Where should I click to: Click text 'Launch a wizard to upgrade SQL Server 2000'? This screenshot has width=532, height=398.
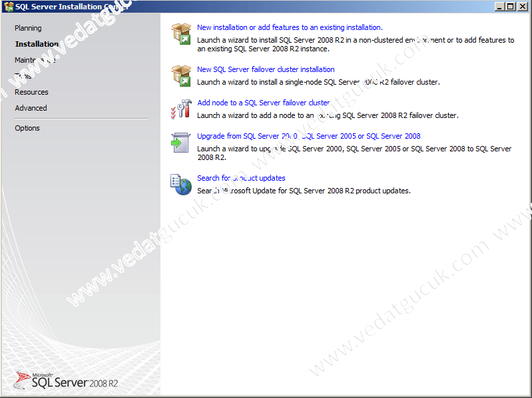tap(354, 153)
